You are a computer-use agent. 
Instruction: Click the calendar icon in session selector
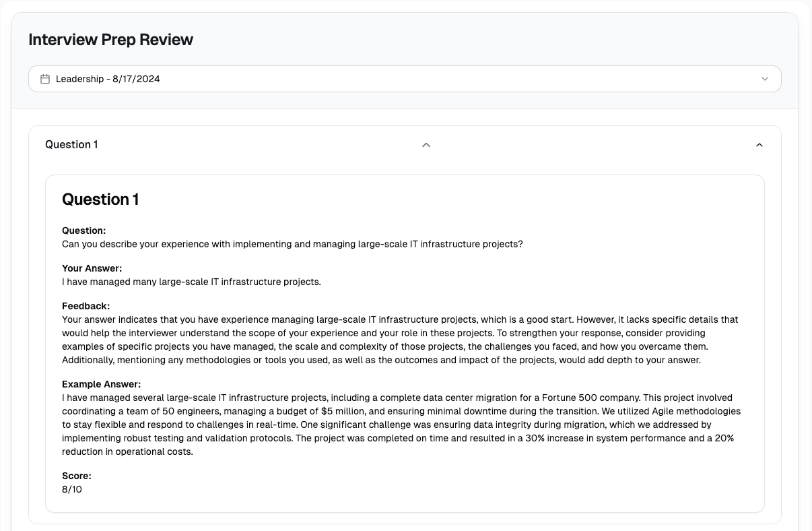(x=45, y=79)
